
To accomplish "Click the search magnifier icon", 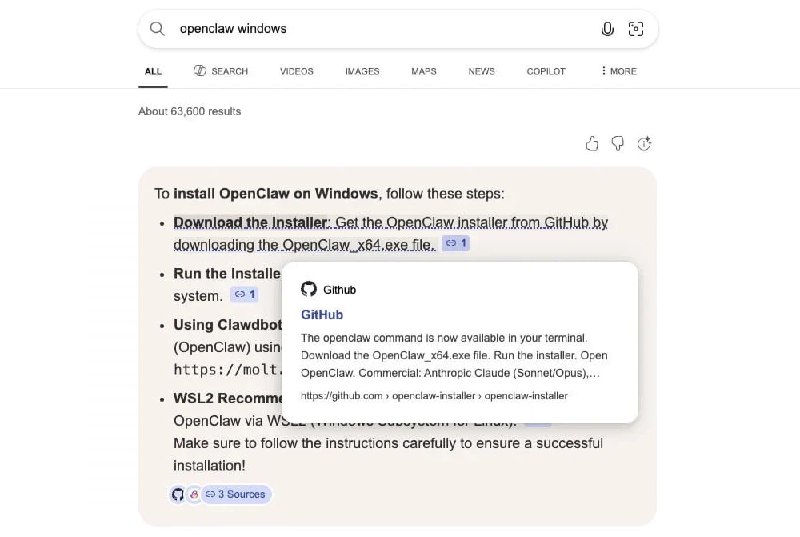I will [x=157, y=29].
